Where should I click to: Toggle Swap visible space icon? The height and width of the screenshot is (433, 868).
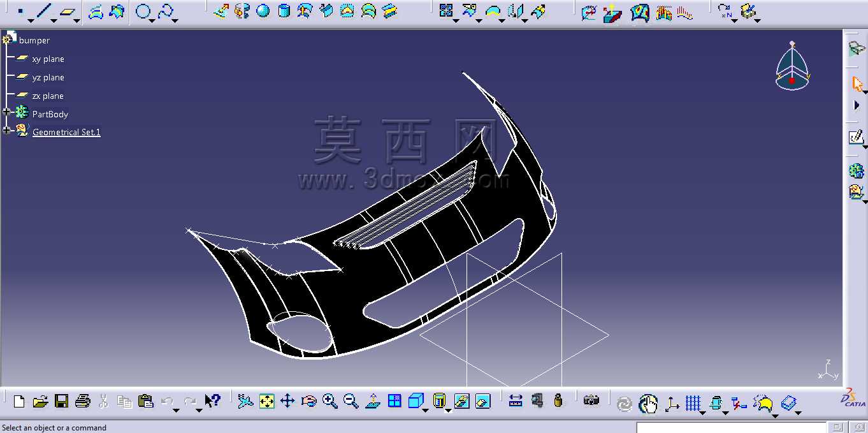coord(483,401)
